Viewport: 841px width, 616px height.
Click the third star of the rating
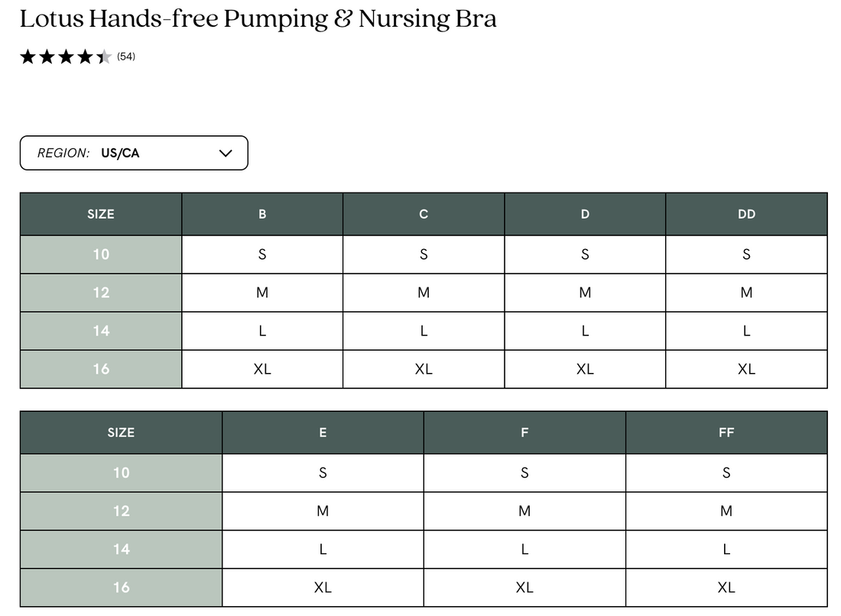coord(65,56)
